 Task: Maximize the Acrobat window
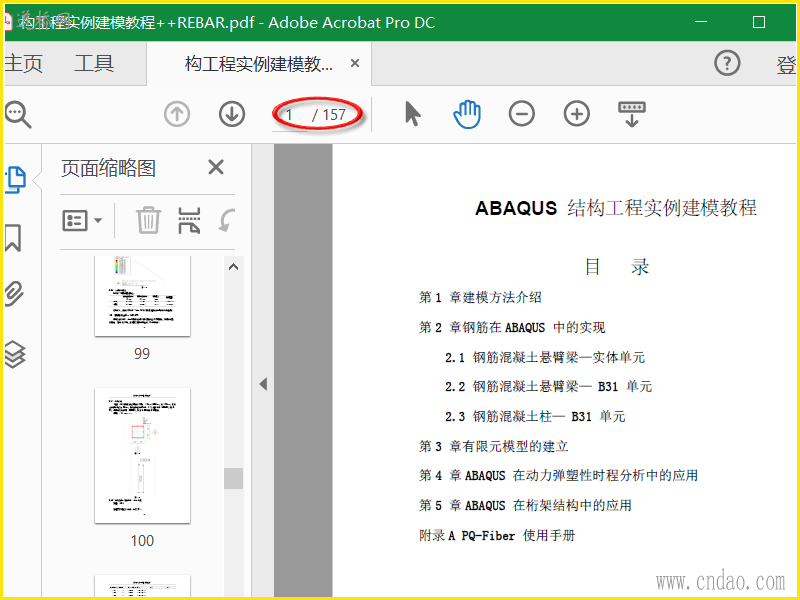759,22
